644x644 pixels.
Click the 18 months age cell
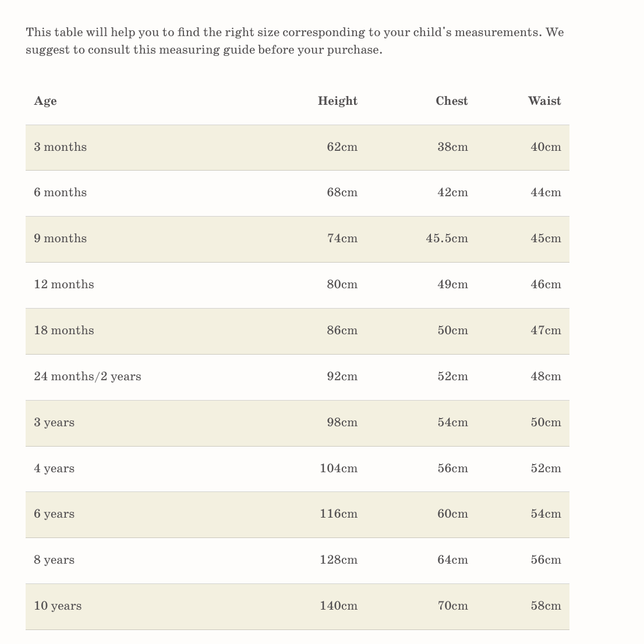pyautogui.click(x=63, y=331)
